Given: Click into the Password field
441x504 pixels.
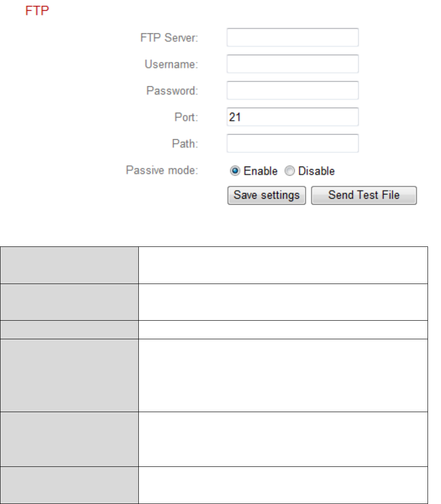Looking at the screenshot, I should [292, 90].
